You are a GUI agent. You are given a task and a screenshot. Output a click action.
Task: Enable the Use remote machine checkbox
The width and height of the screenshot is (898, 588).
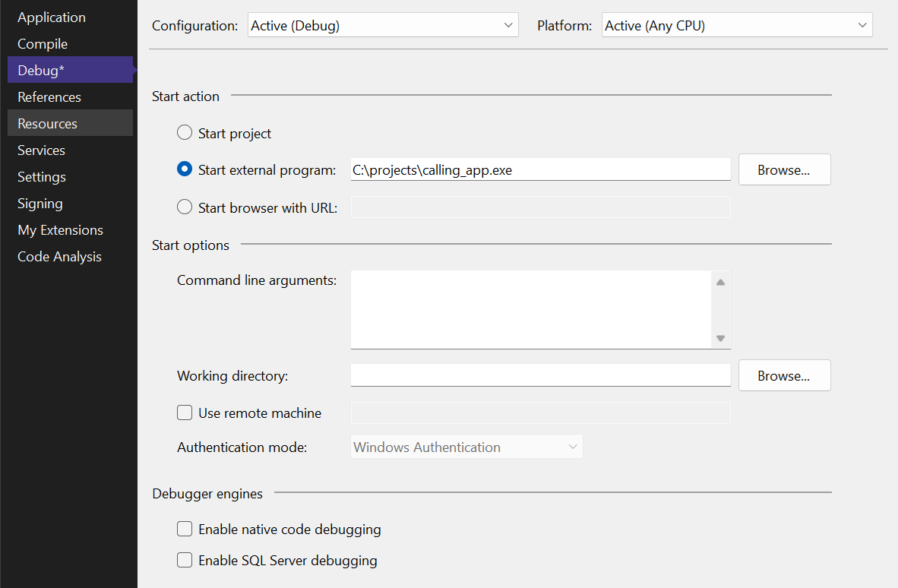pyautogui.click(x=184, y=413)
